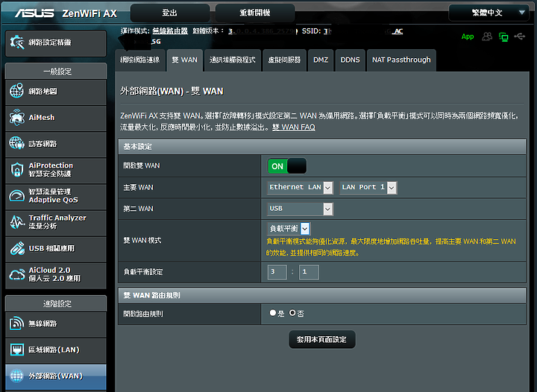Image resolution: width=537 pixels, height=392 pixels.
Task: Click the second 負載平衡設定 ratio field
Action: (x=309, y=272)
